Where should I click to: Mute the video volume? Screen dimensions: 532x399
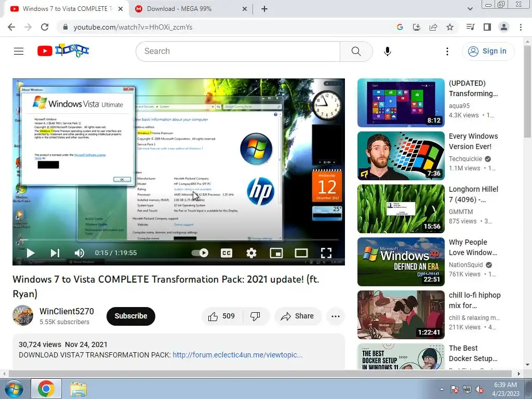point(79,253)
